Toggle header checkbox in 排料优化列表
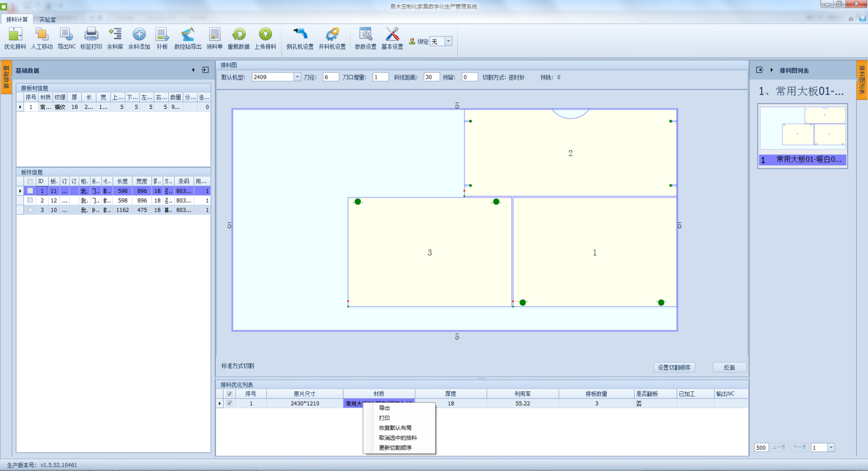This screenshot has height=471, width=868. (x=229, y=394)
